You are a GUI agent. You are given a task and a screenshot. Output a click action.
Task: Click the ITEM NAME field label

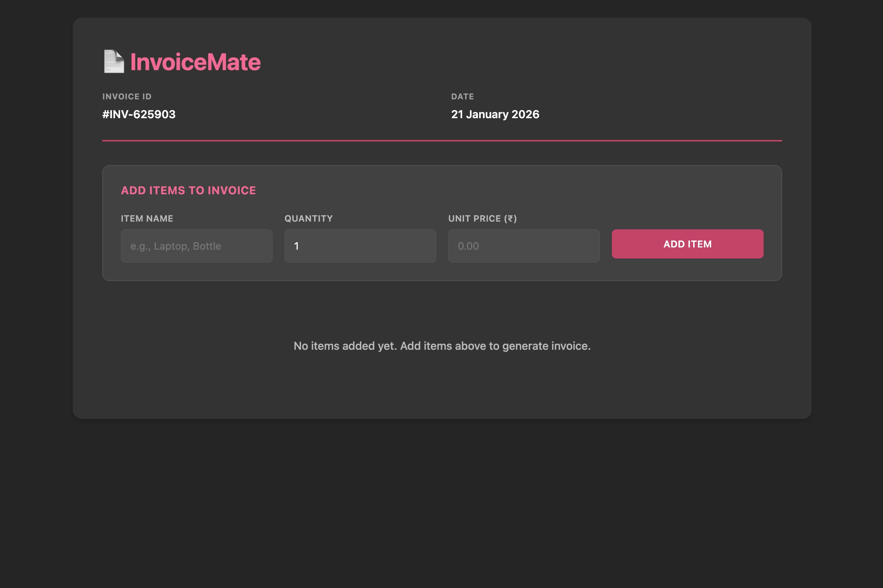pyautogui.click(x=147, y=219)
